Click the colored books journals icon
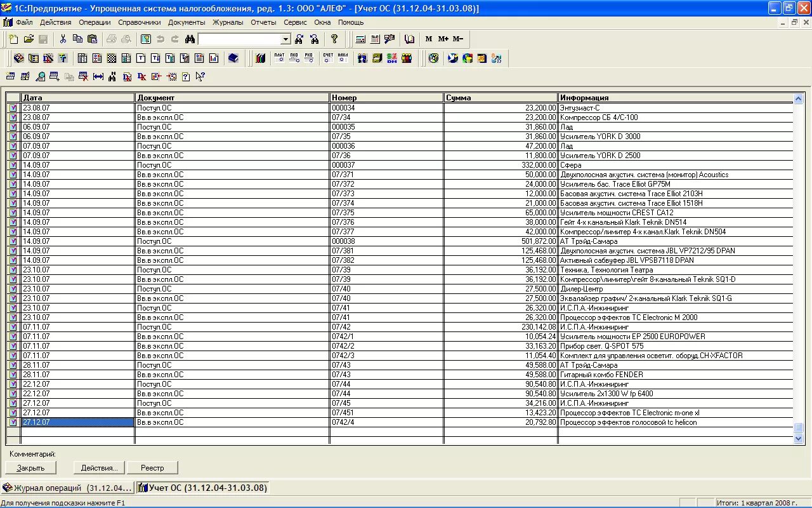The width and height of the screenshot is (812, 508). 260,58
